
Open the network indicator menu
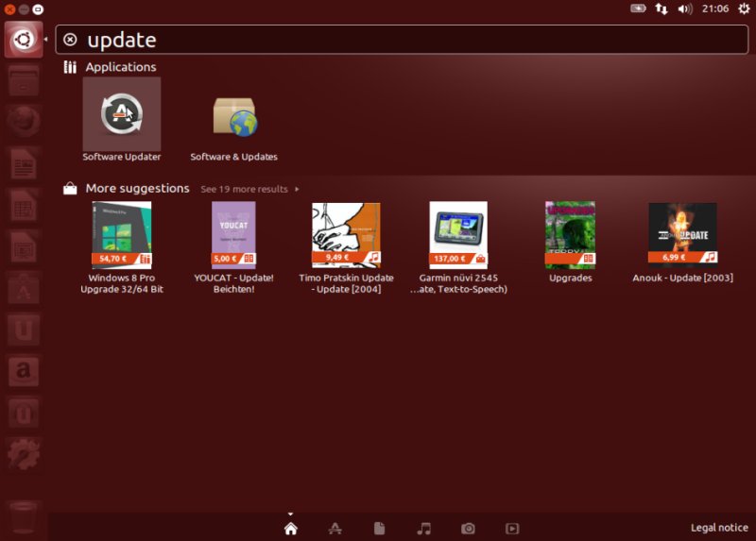coord(661,8)
